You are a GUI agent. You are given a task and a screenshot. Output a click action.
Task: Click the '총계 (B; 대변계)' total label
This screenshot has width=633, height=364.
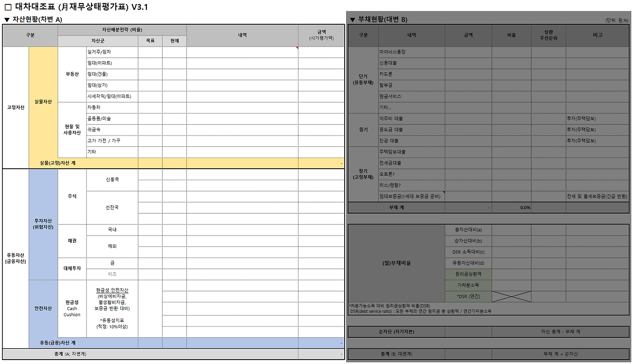(x=397, y=354)
